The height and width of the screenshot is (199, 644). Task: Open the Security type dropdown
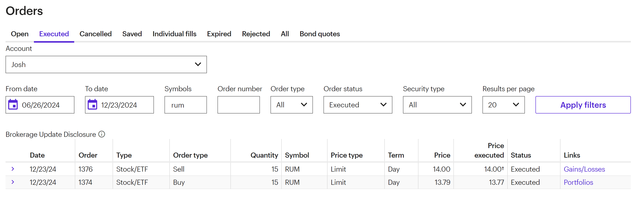click(437, 105)
